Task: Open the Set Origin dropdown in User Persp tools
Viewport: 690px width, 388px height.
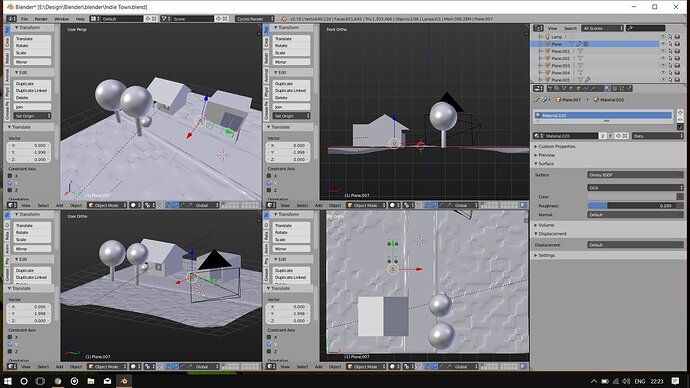Action: pos(33,116)
